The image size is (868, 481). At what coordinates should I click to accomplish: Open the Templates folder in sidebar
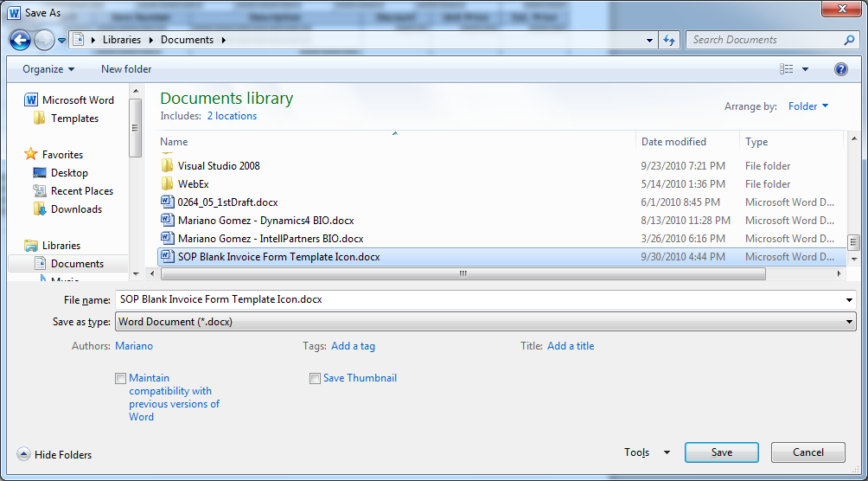66,119
